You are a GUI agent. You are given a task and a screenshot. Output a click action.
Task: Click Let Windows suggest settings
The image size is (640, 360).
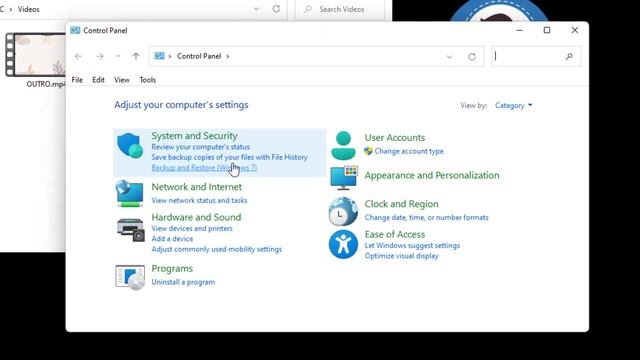(x=412, y=245)
